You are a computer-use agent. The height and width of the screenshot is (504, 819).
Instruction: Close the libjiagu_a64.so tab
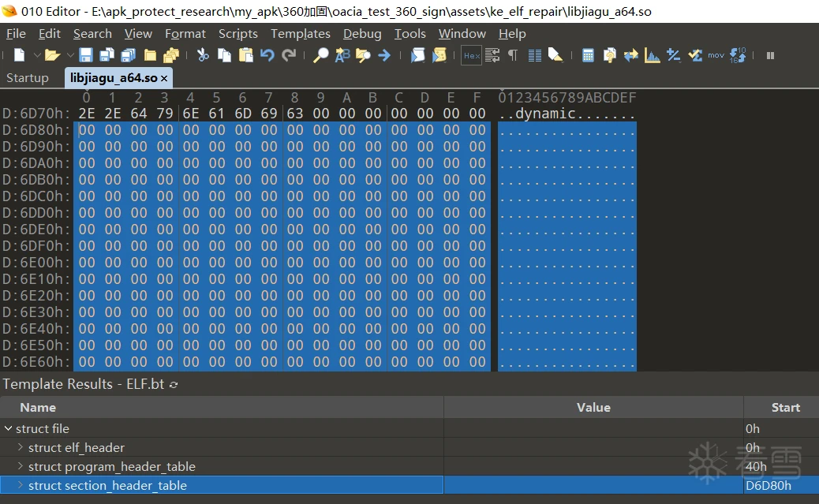pyautogui.click(x=164, y=78)
